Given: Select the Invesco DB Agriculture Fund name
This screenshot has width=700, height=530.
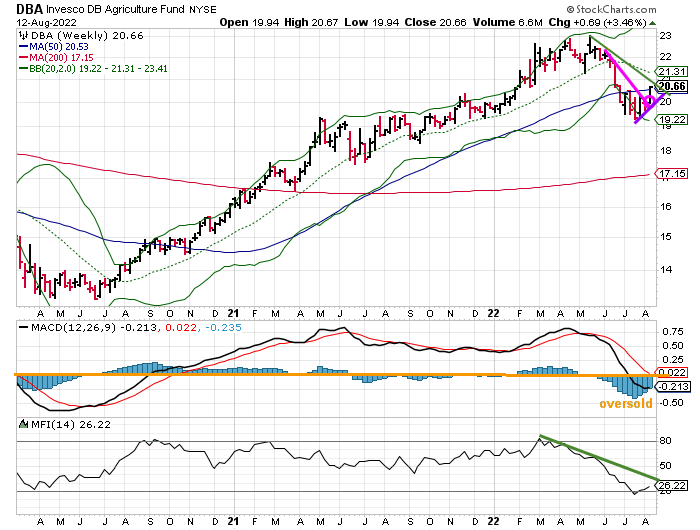Looking at the screenshot, I should (116, 9).
